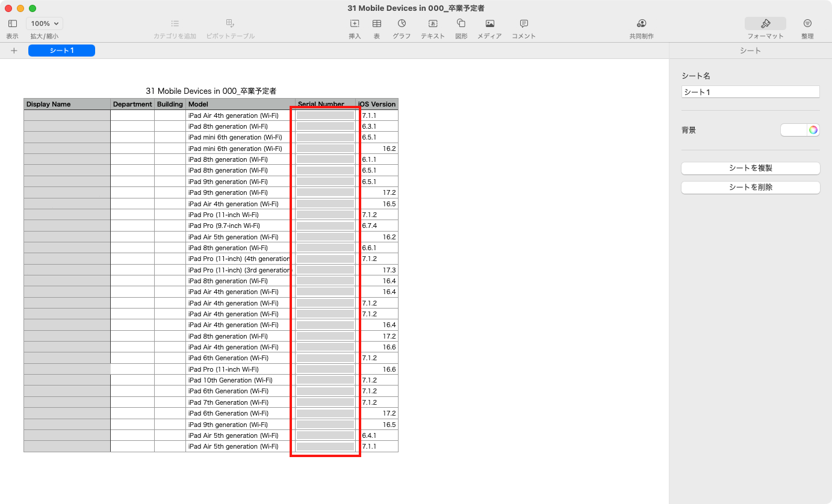Click the iOS Version column header
The image size is (832, 504).
click(377, 104)
